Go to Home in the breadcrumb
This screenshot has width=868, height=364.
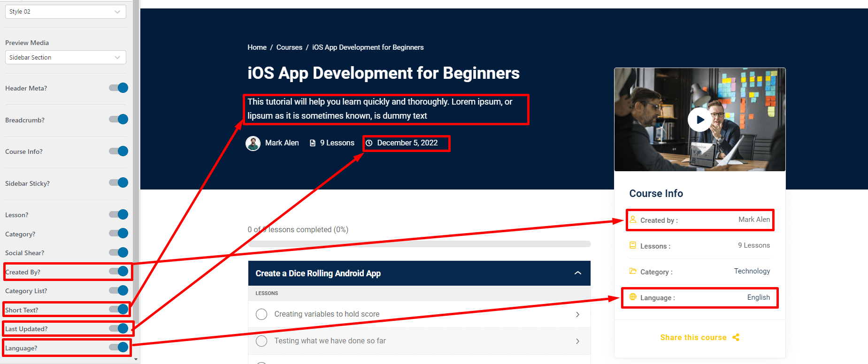tap(257, 47)
